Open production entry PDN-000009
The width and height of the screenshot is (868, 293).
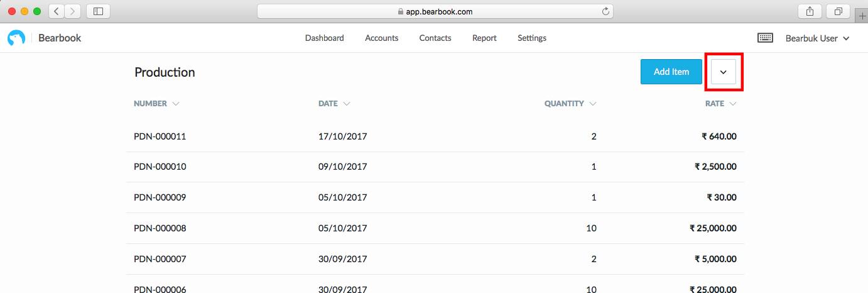160,197
